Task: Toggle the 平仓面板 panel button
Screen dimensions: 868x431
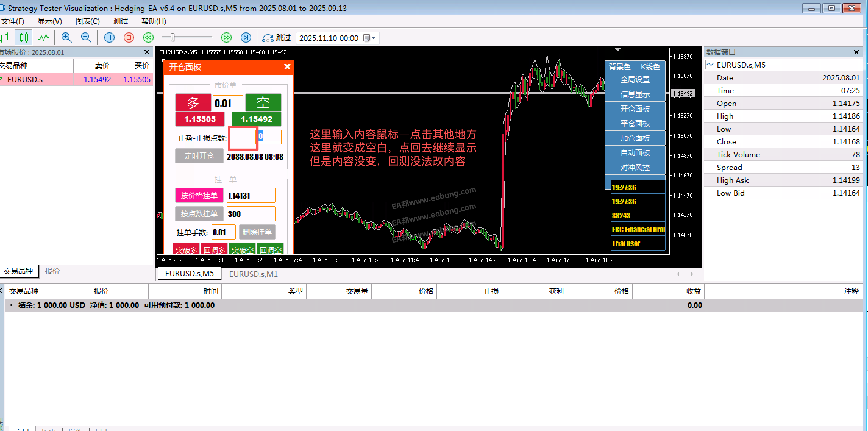Action: pos(635,124)
